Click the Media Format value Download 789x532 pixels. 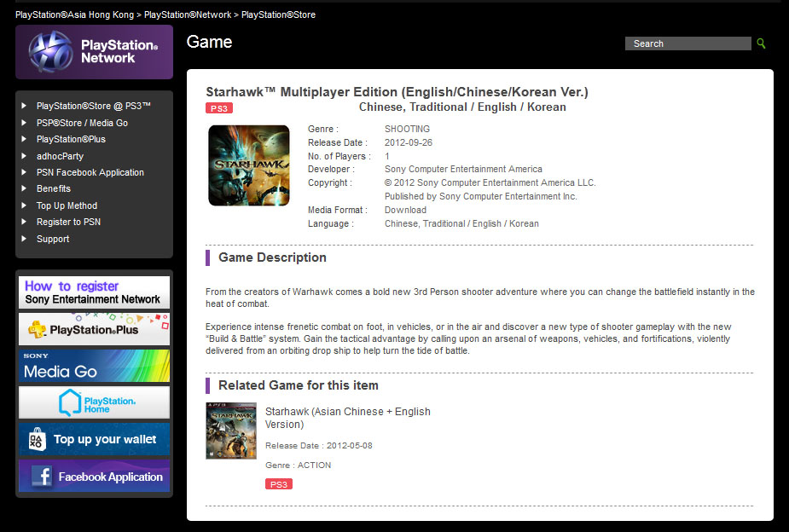coord(405,210)
